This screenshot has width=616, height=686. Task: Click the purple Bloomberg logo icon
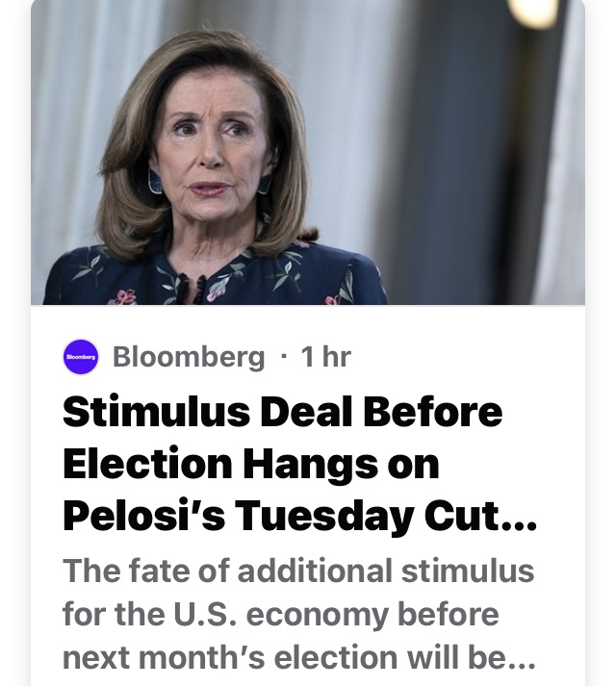81,357
